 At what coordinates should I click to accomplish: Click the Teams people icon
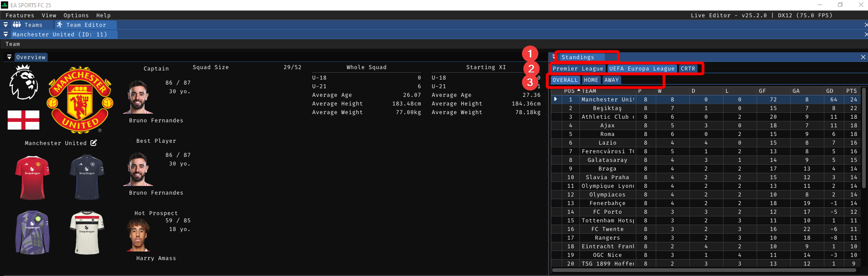point(17,25)
